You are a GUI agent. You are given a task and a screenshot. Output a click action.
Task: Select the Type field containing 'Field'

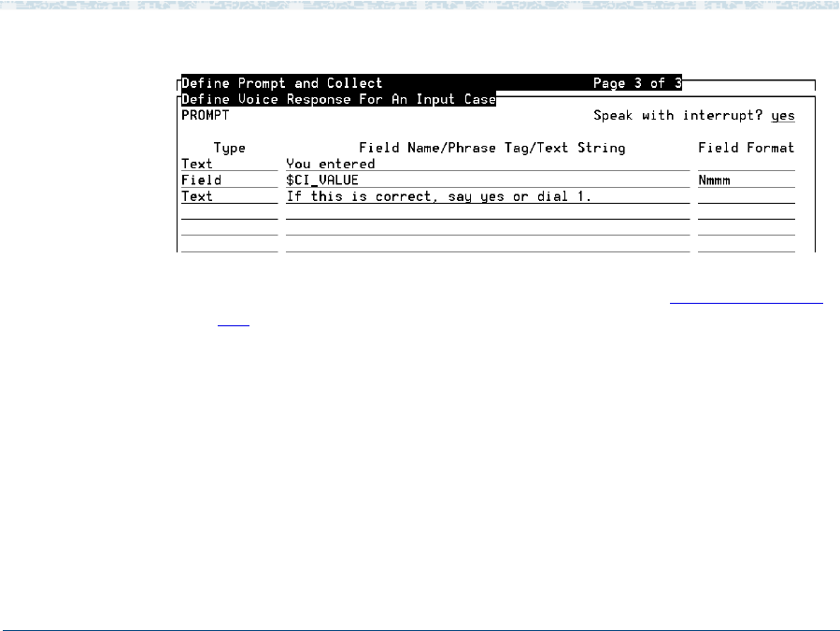229,180
